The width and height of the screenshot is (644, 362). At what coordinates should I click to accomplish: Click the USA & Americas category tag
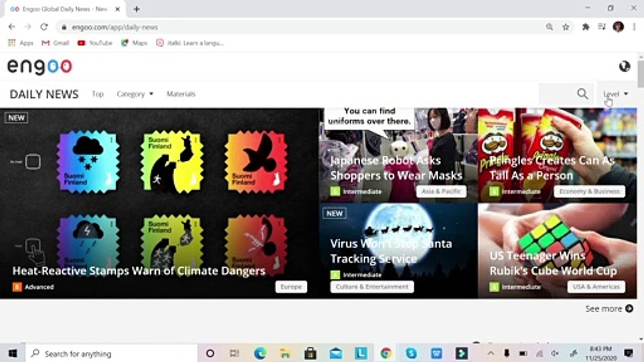[x=596, y=287]
